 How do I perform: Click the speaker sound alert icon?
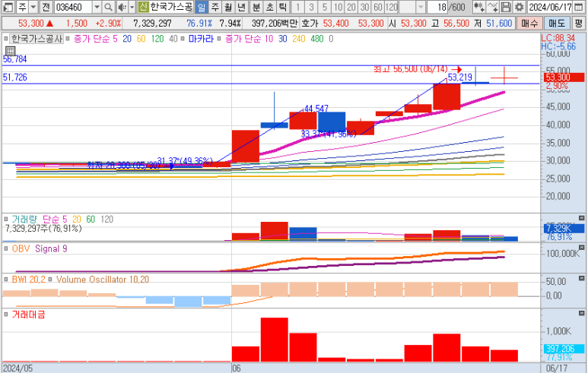122,7
